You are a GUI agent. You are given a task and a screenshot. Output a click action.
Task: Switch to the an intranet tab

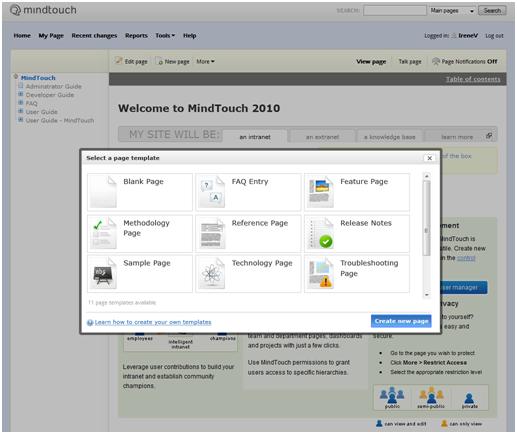pyautogui.click(x=255, y=137)
